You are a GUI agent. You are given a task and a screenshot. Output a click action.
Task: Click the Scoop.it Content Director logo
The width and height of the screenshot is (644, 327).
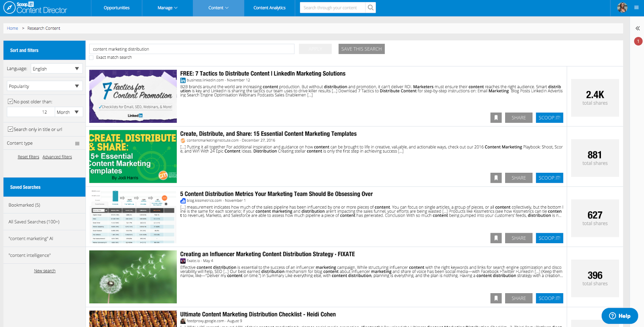[35, 8]
